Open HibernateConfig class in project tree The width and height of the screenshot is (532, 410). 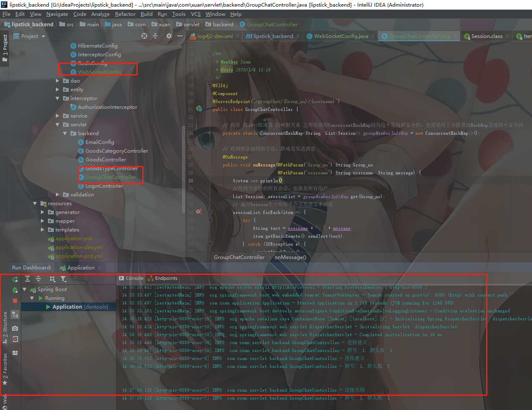(x=98, y=46)
